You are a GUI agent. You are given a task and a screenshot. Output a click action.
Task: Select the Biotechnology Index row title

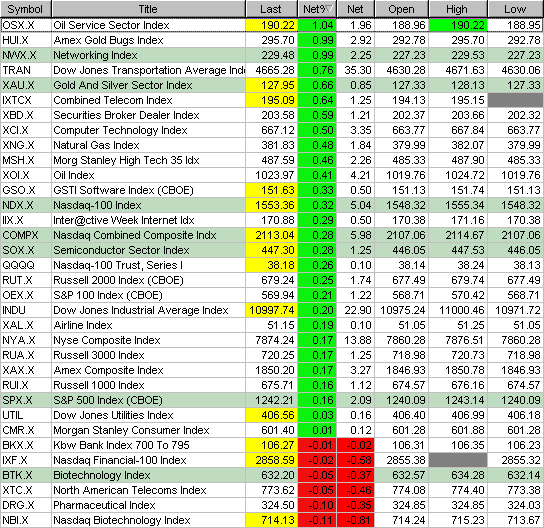click(x=102, y=475)
